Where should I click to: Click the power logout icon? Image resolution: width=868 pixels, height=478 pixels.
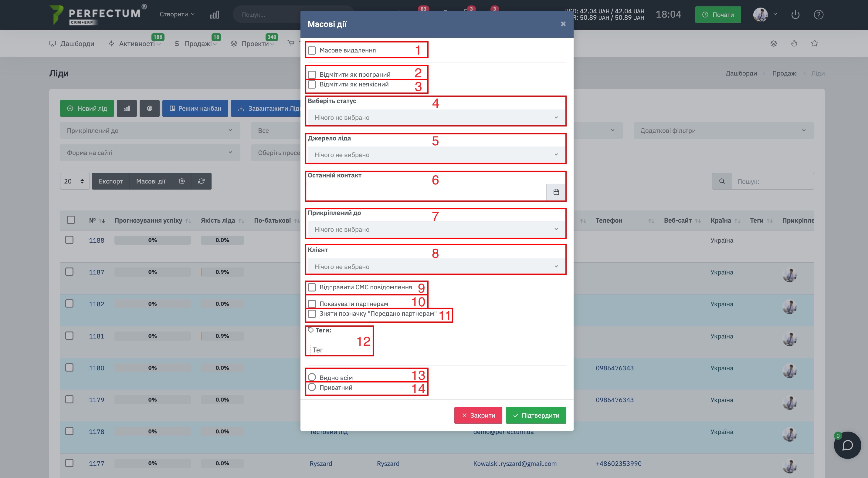click(x=795, y=15)
